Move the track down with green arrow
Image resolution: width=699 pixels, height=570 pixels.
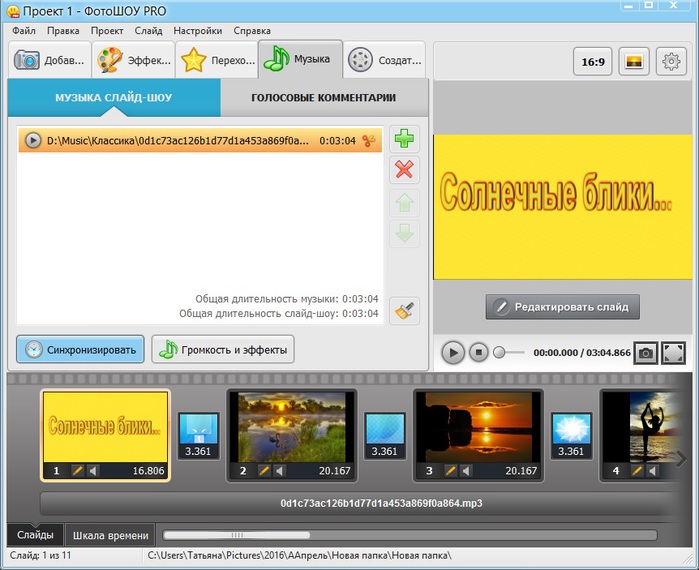[x=404, y=233]
